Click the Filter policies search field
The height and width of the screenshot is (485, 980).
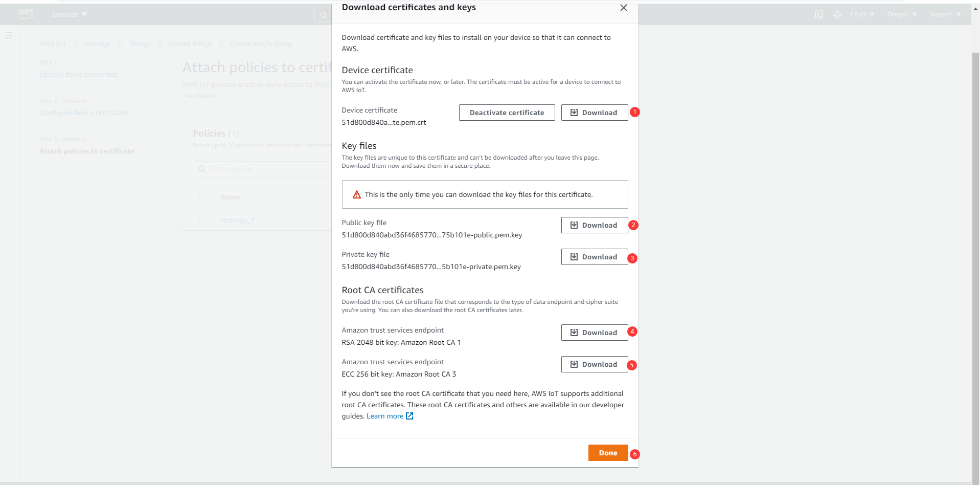pos(262,169)
